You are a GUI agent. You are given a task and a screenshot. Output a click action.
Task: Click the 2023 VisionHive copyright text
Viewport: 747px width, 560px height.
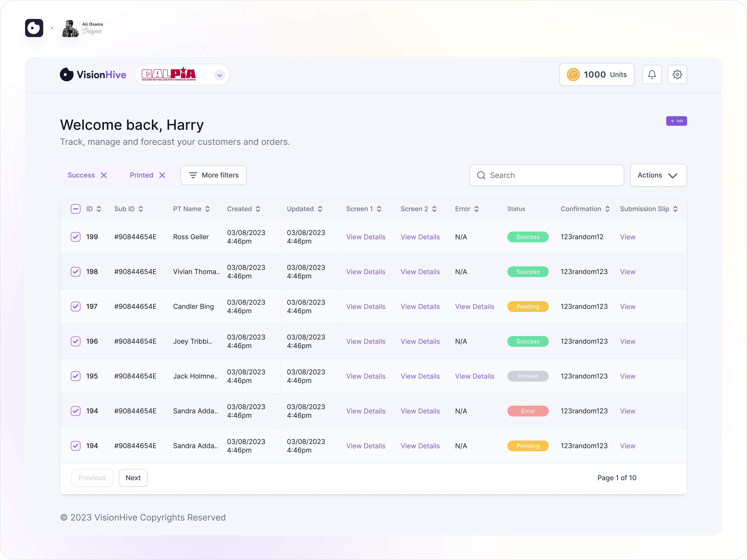point(143,517)
